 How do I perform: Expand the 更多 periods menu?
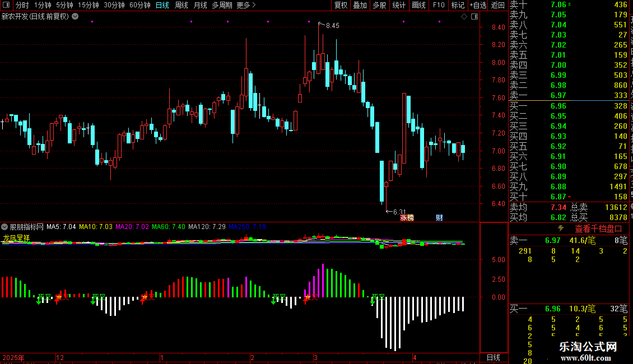pyautogui.click(x=246, y=5)
